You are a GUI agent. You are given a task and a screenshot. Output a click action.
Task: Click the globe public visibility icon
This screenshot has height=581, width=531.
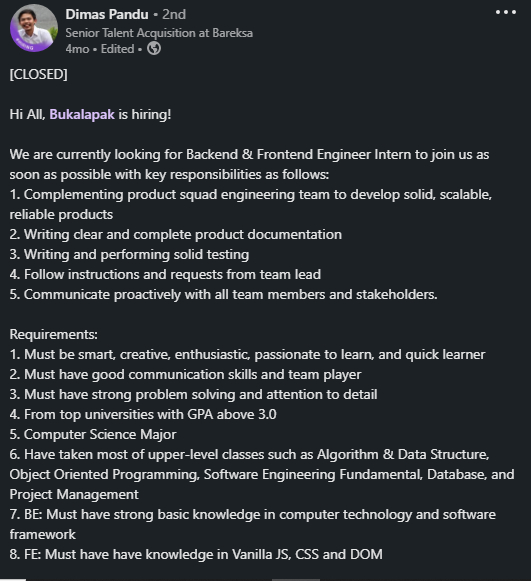[154, 48]
